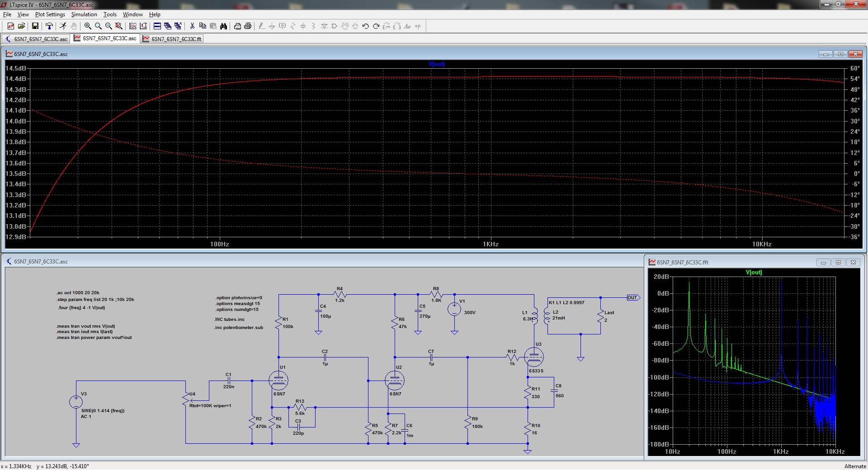Viewport: 868px width, 470px height.
Task: Click the Close All Windows icon
Action: [x=178, y=26]
